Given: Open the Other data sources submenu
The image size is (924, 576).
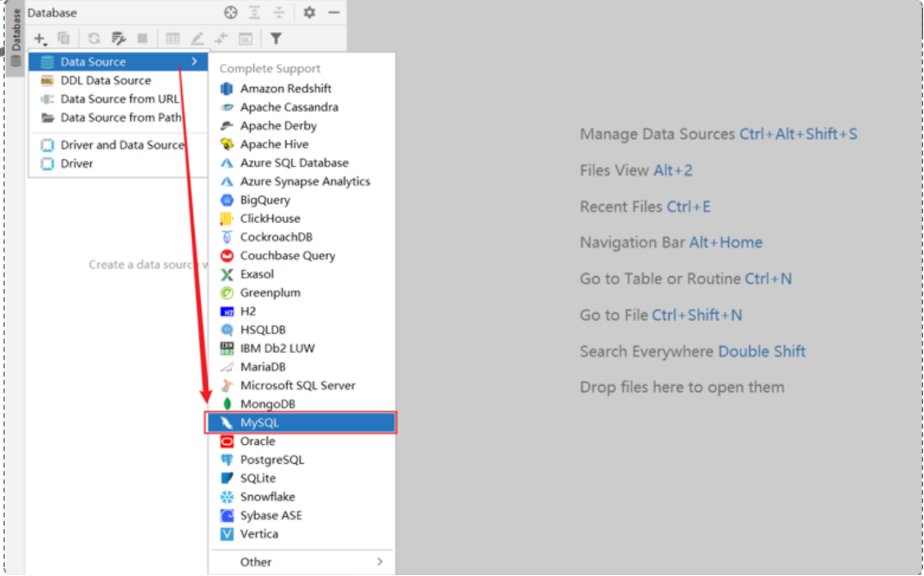Looking at the screenshot, I should (302, 562).
